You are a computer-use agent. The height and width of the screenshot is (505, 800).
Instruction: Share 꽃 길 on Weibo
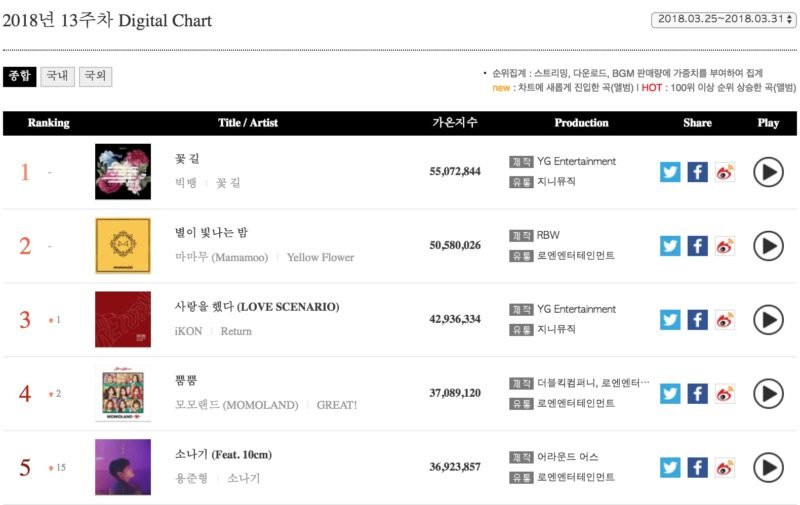[x=725, y=172]
